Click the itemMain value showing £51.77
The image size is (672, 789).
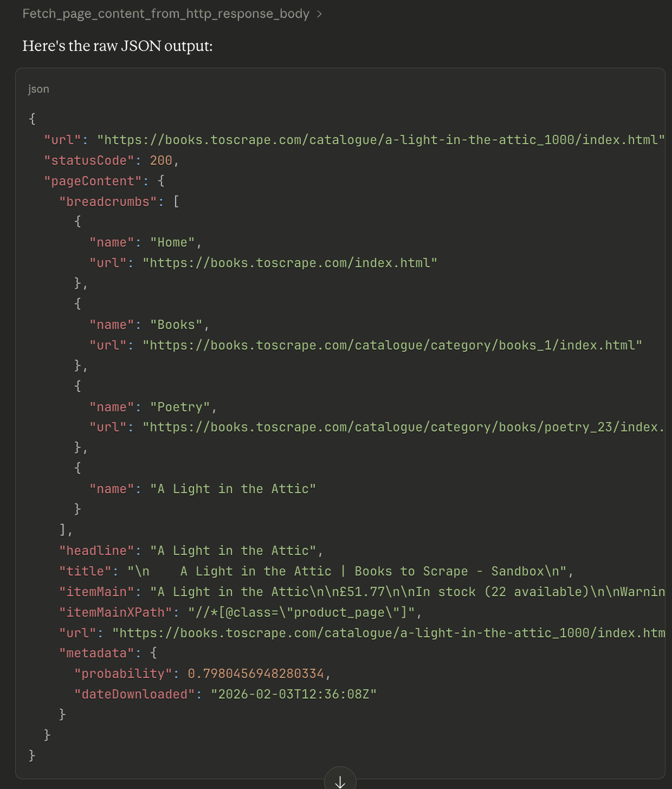[x=406, y=592]
